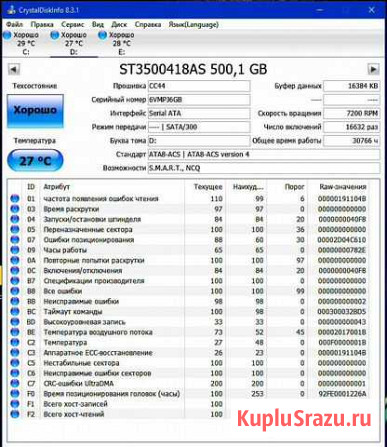Click the Прошивка field CC44

tap(199, 86)
